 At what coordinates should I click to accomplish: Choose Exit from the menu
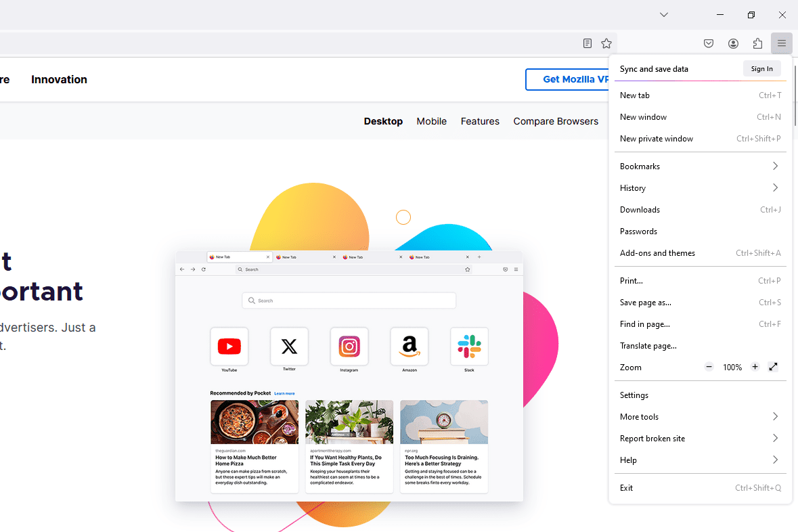pyautogui.click(x=701, y=488)
